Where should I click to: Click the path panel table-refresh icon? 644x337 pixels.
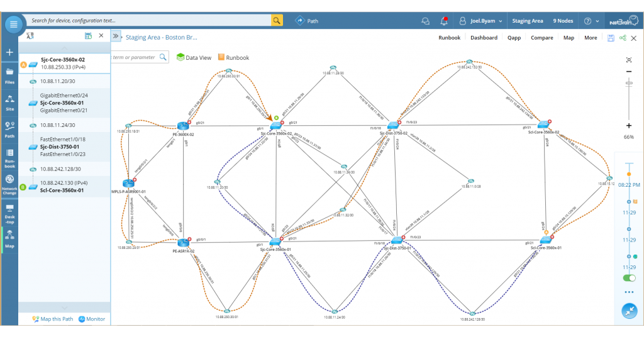tap(88, 36)
